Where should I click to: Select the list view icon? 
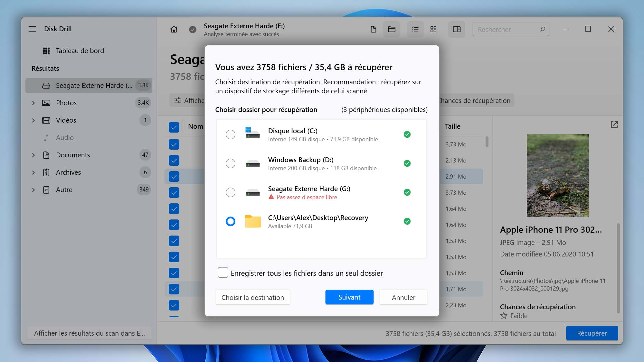click(x=415, y=29)
